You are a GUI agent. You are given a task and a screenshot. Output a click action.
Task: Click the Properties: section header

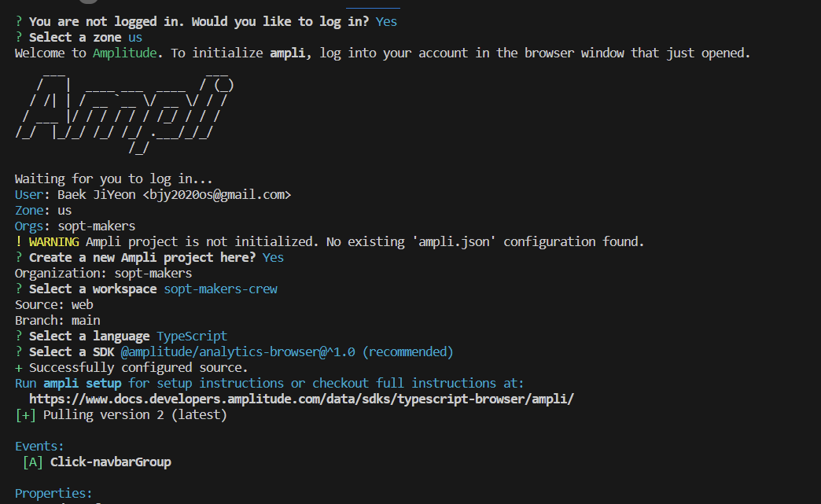pyautogui.click(x=53, y=493)
